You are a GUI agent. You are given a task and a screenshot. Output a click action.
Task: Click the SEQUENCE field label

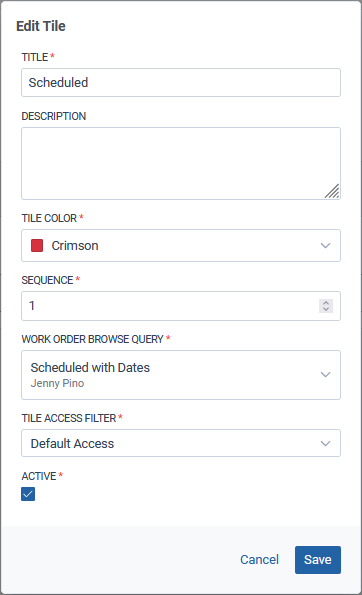(47, 280)
